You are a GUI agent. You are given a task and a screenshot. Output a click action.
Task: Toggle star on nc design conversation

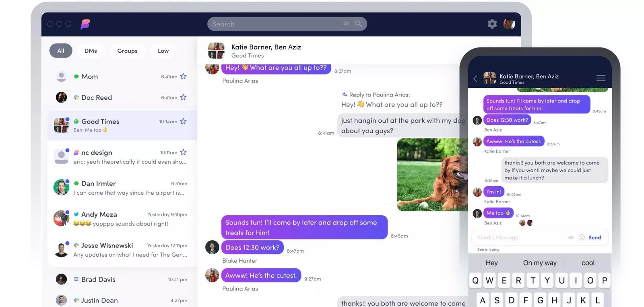(x=183, y=152)
